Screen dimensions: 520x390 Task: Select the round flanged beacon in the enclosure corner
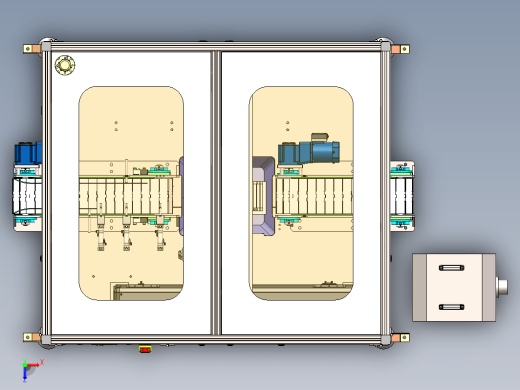65,65
